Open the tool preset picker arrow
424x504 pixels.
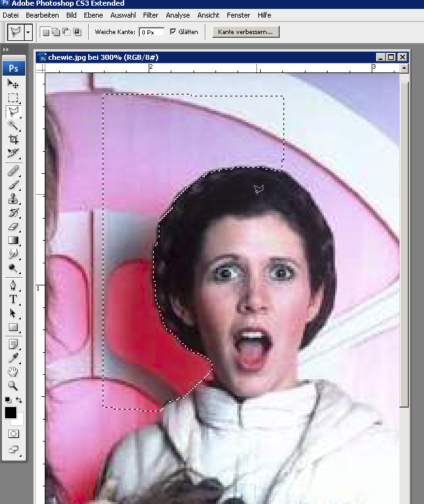[x=28, y=32]
